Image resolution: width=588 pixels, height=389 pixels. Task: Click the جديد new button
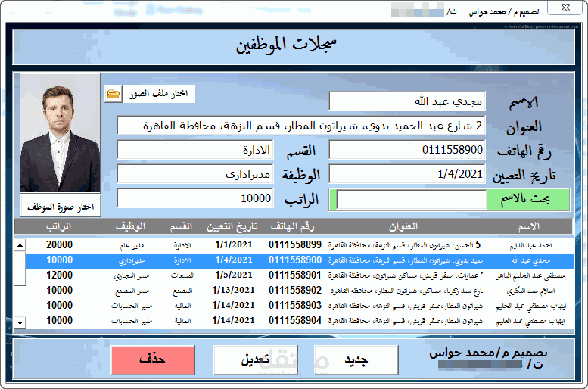356,359
